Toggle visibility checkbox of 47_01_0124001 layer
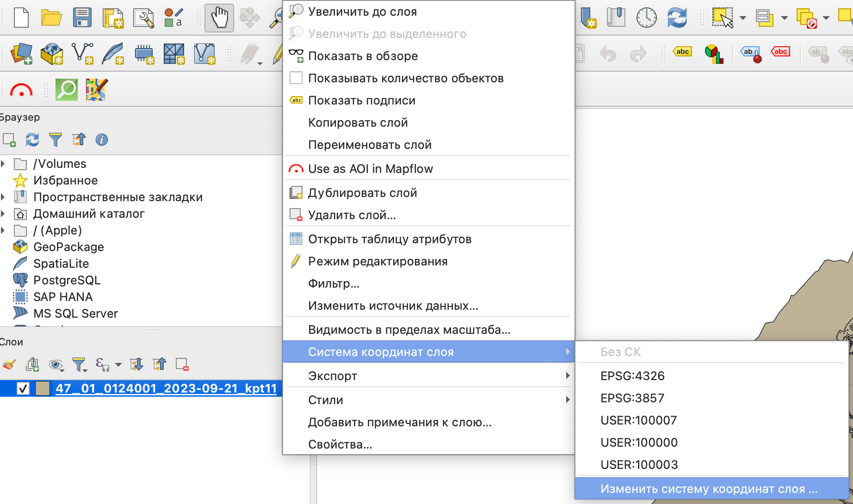 [23, 388]
